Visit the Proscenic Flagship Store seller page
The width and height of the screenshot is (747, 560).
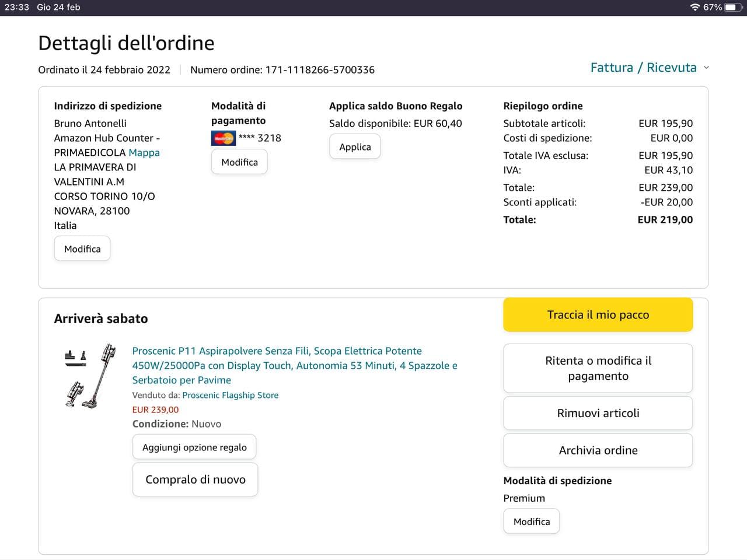230,395
